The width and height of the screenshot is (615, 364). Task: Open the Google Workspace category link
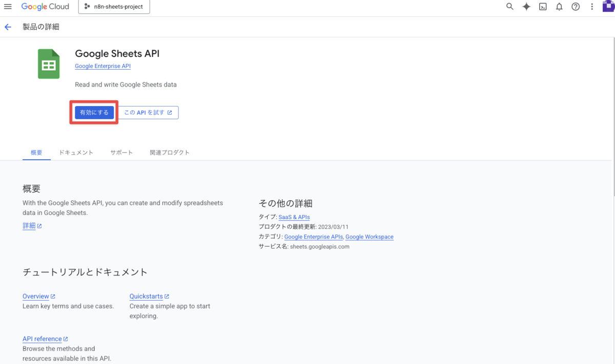click(x=370, y=237)
